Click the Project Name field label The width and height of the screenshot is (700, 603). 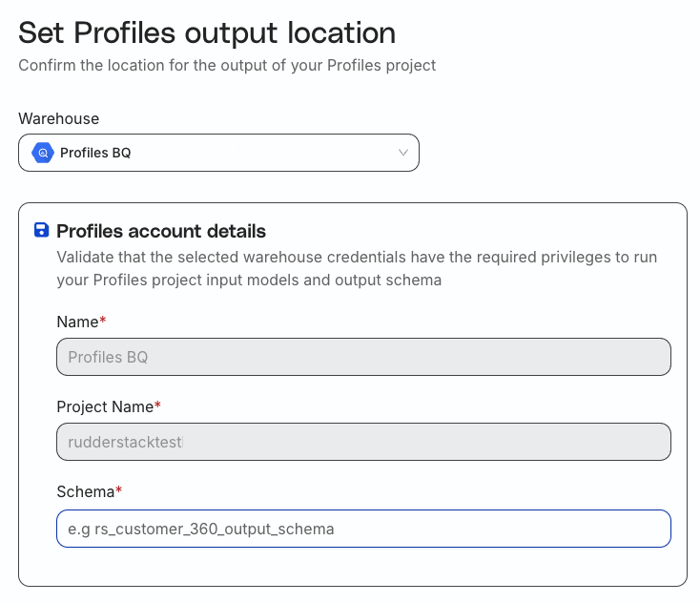(x=105, y=407)
